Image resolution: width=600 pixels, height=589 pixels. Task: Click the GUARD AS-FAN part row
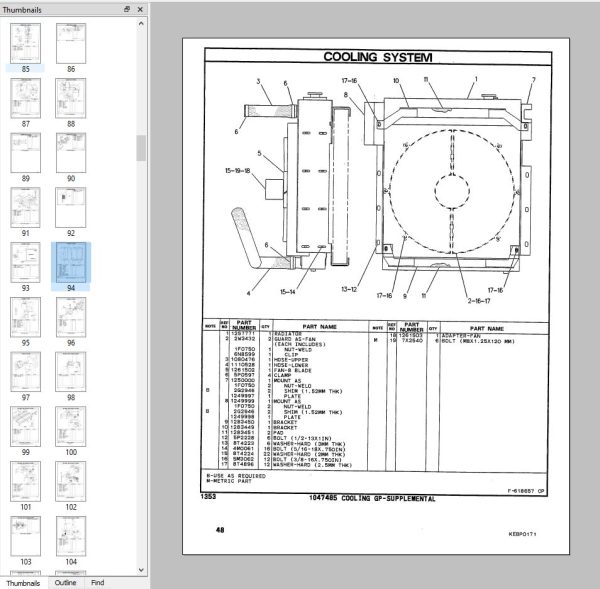tap(295, 339)
